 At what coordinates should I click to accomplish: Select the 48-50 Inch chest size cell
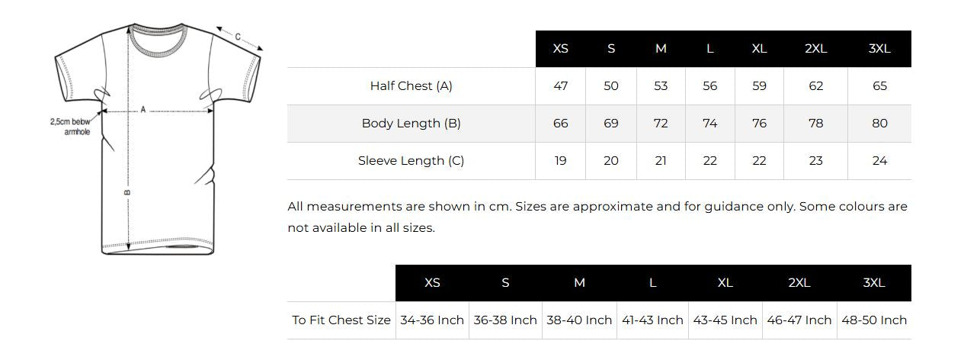point(874,320)
